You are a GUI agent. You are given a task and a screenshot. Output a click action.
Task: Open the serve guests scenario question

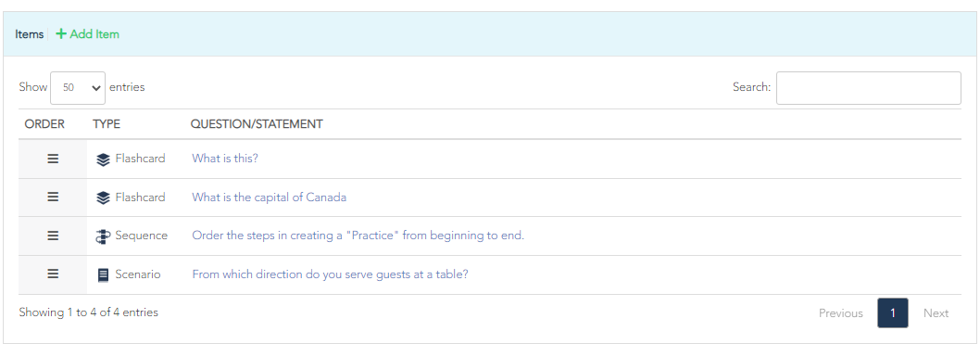coord(330,274)
